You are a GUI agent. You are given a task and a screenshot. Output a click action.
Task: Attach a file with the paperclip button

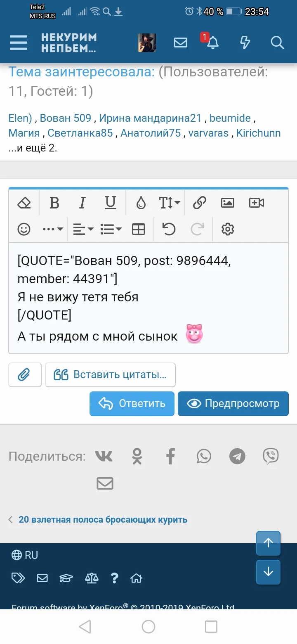pyautogui.click(x=25, y=375)
